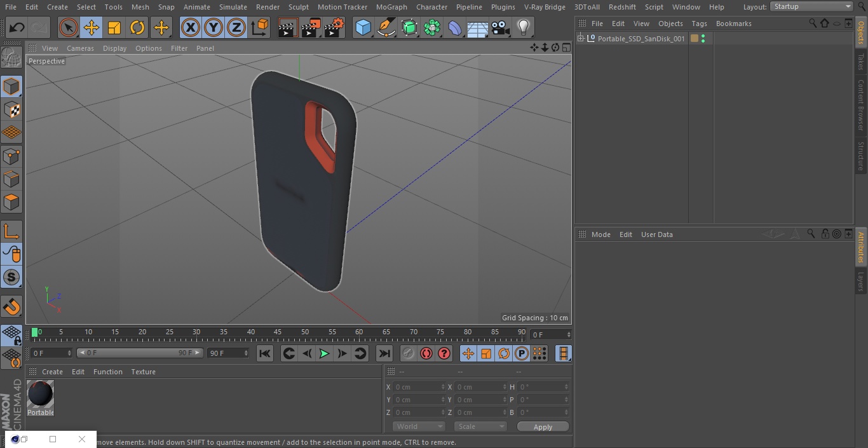Image resolution: width=868 pixels, height=448 pixels.
Task: Play the animation forward
Action: coord(324,353)
